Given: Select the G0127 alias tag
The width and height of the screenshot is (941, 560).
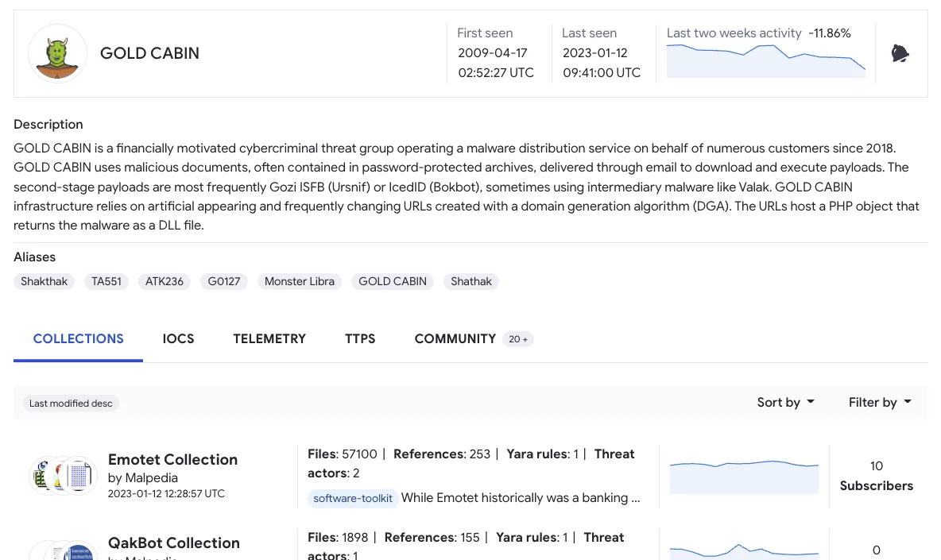Looking at the screenshot, I should (224, 281).
